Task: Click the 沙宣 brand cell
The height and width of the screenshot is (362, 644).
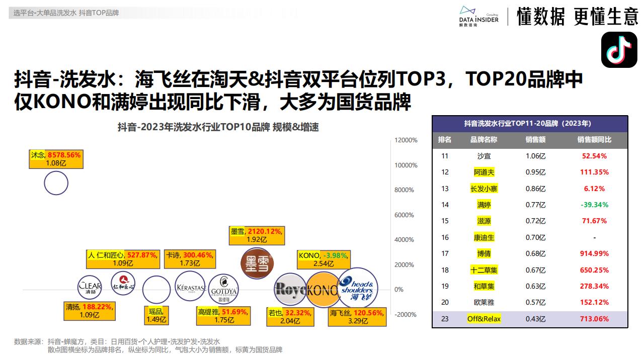Action: [484, 156]
